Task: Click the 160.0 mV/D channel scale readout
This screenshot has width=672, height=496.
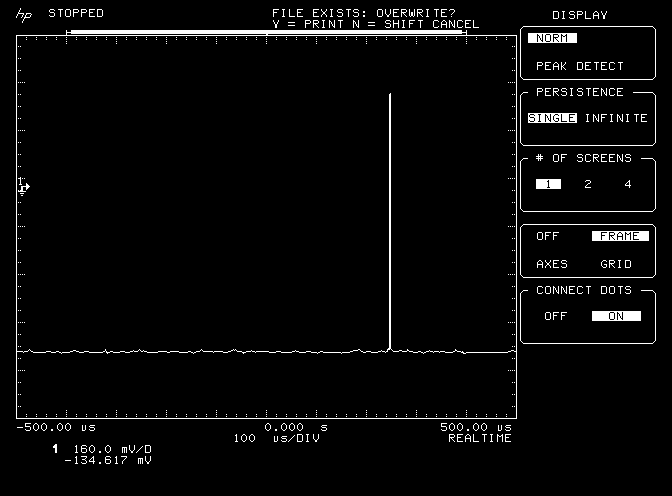Action: tap(112, 449)
